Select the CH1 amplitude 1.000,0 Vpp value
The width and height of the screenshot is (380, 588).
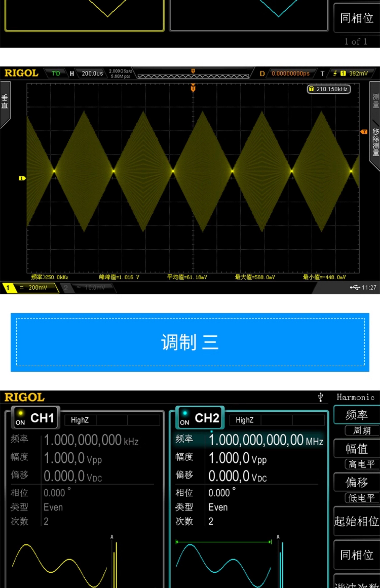coord(73,459)
